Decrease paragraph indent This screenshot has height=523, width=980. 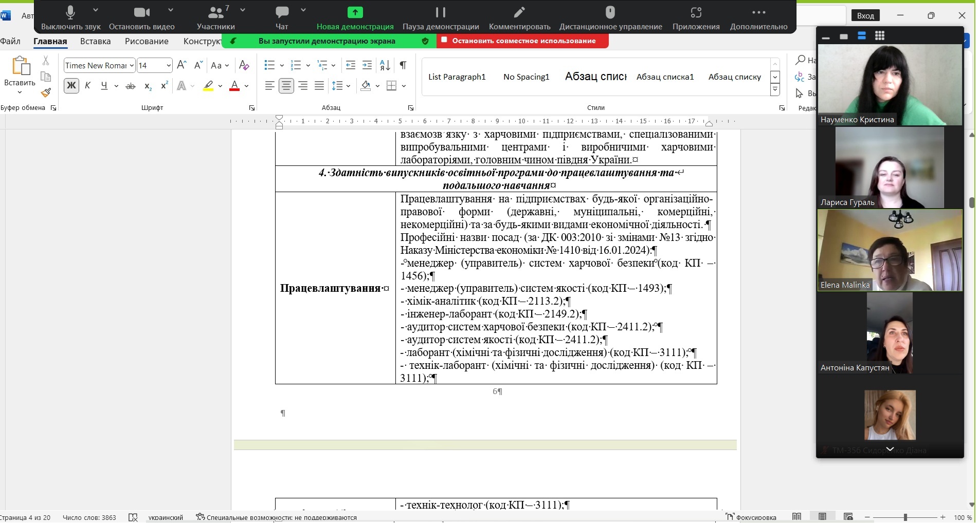(351, 65)
